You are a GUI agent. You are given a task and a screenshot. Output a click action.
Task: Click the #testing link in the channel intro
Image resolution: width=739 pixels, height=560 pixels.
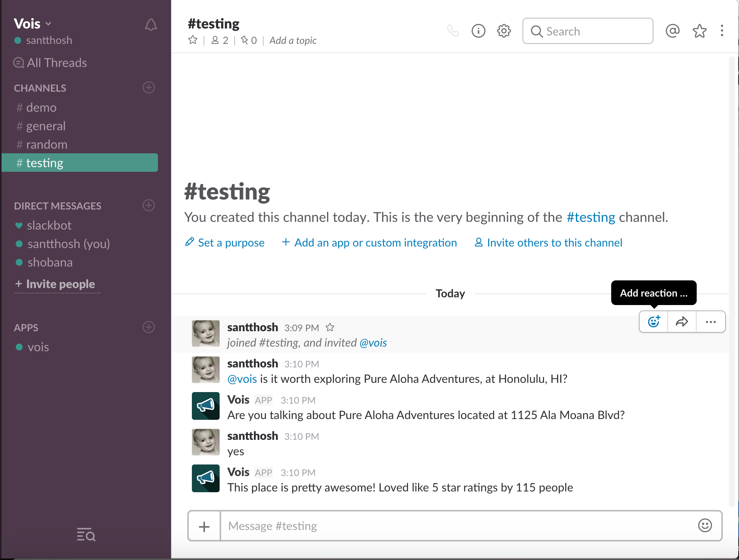point(591,217)
